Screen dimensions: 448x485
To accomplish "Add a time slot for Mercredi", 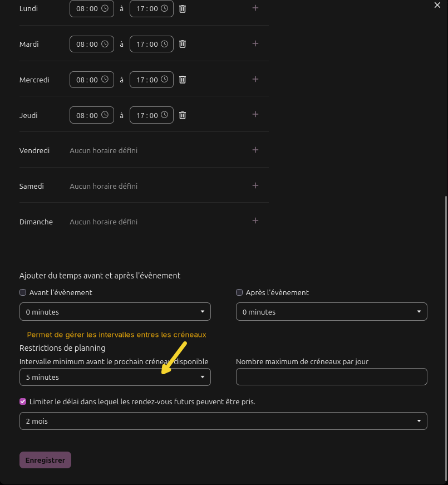I will point(255,79).
